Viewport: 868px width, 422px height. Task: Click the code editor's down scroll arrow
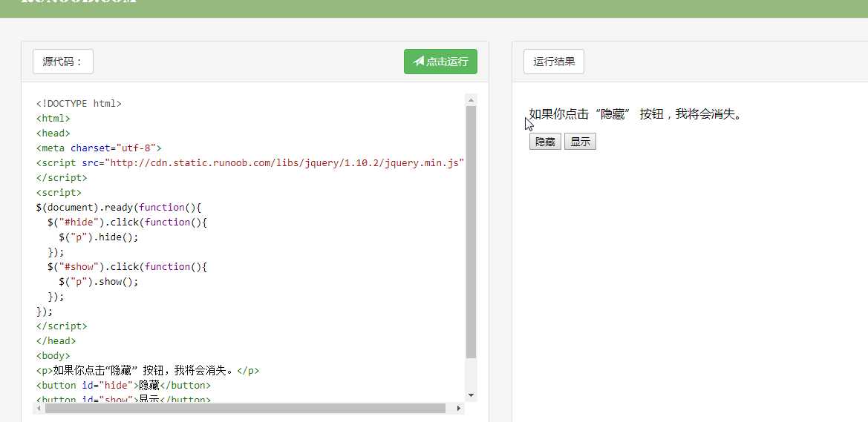471,395
